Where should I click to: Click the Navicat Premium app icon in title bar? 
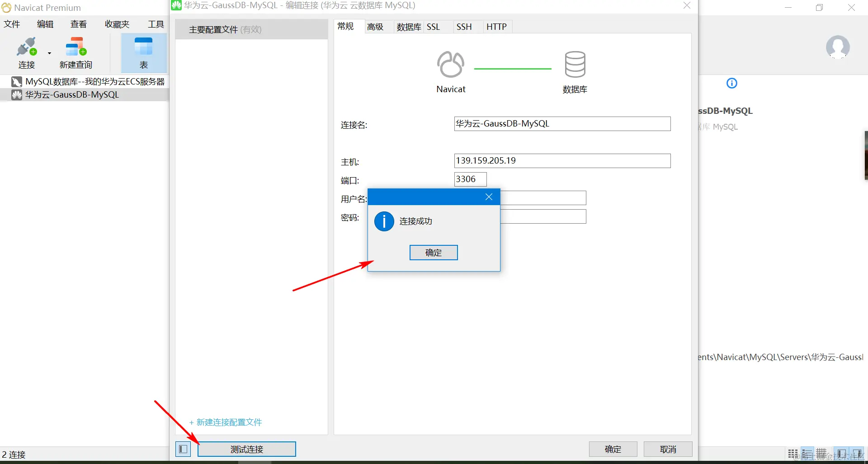[x=6, y=8]
